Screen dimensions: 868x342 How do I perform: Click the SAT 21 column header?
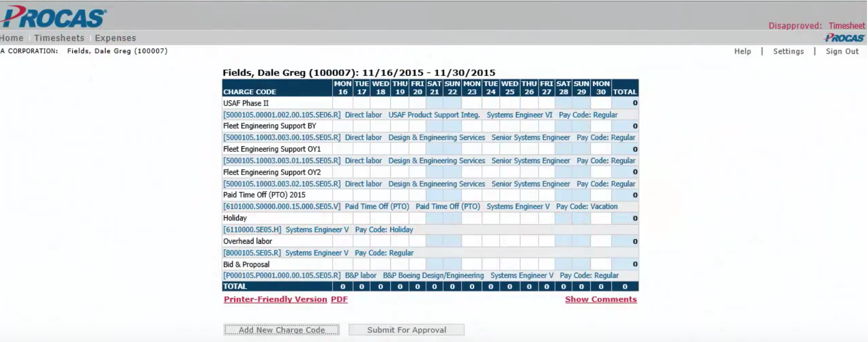click(x=435, y=88)
